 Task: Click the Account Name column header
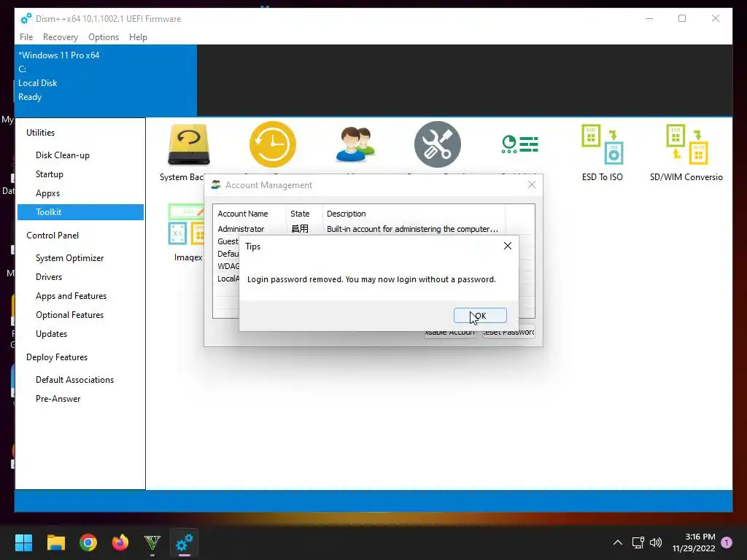click(249, 214)
